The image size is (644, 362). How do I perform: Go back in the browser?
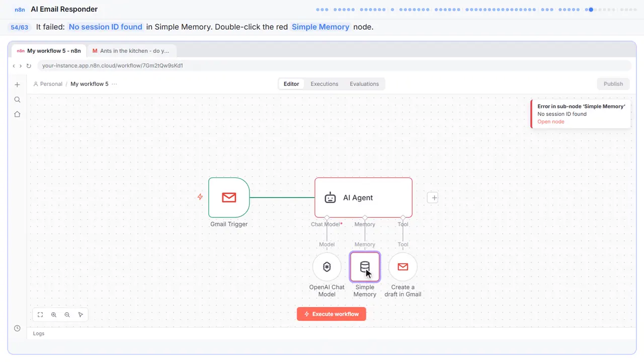pos(14,66)
